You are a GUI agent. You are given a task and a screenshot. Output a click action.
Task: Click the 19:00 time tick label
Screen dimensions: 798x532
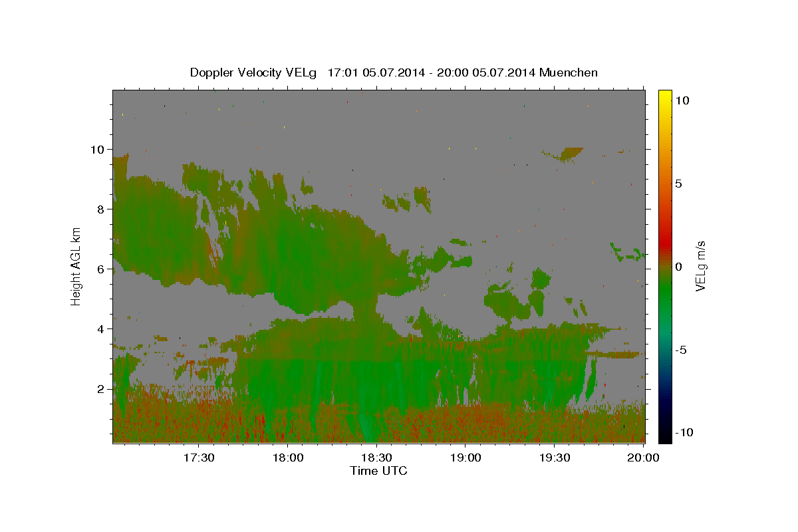click(465, 458)
